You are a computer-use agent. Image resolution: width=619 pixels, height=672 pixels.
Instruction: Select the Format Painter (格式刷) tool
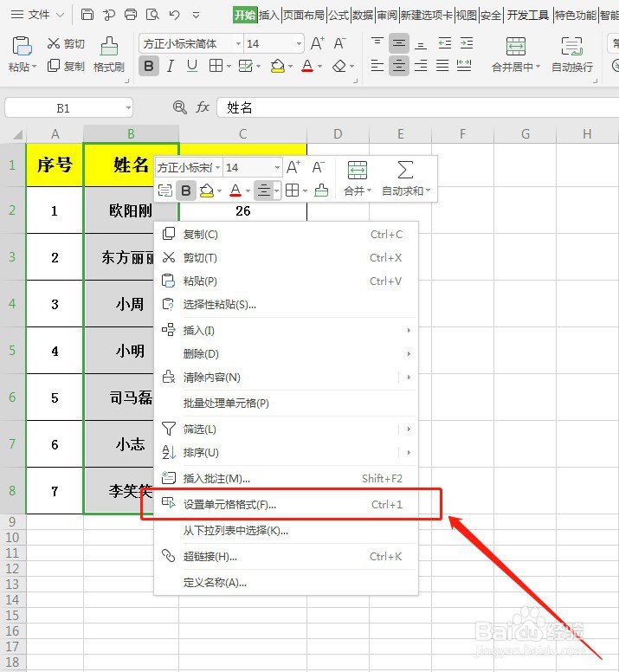click(x=109, y=55)
